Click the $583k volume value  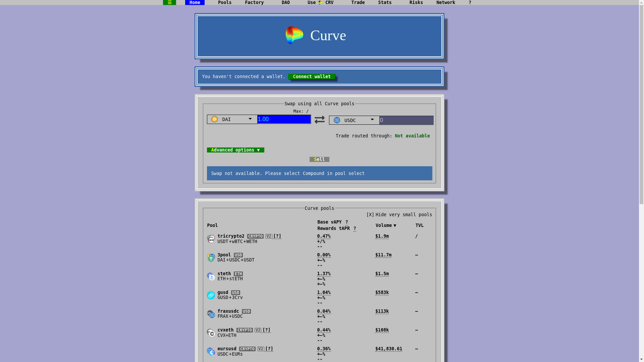coord(382,293)
